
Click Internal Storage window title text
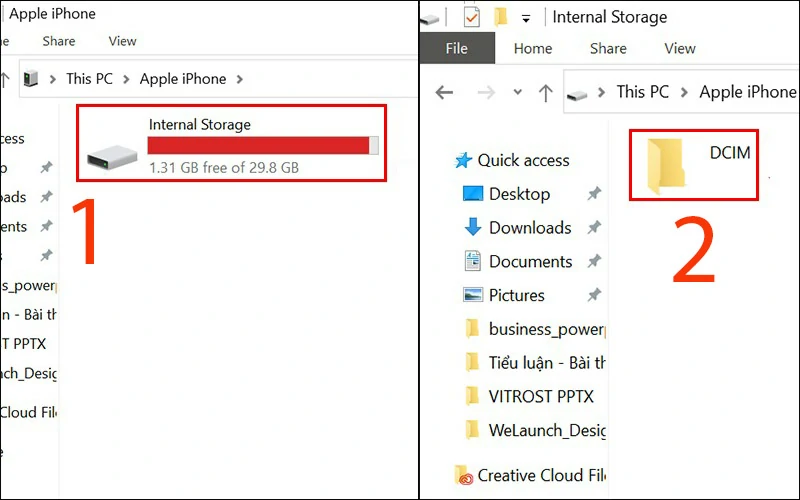pos(610,17)
